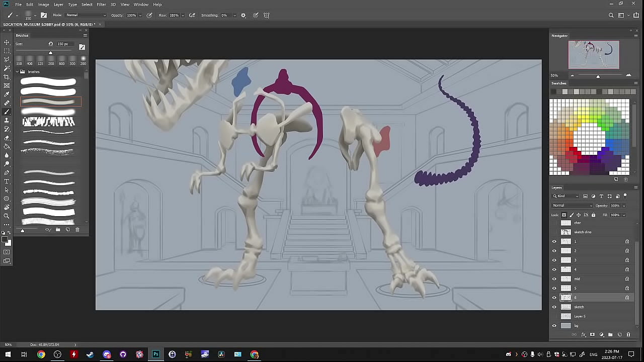Open the brush Mode dropdown
This screenshot has width=644, height=362.
[86, 16]
